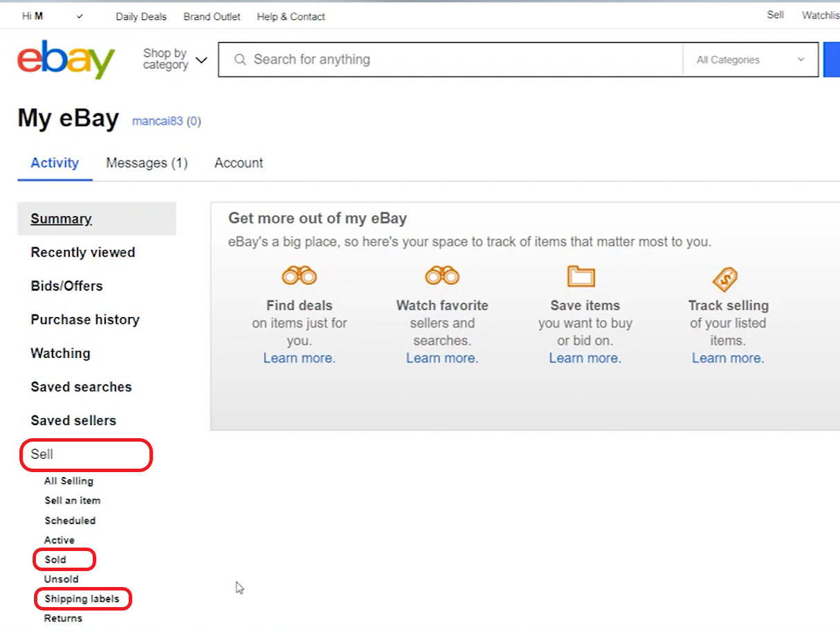Image resolution: width=840 pixels, height=632 pixels.
Task: Click Learn more under Find deals
Action: tap(299, 359)
